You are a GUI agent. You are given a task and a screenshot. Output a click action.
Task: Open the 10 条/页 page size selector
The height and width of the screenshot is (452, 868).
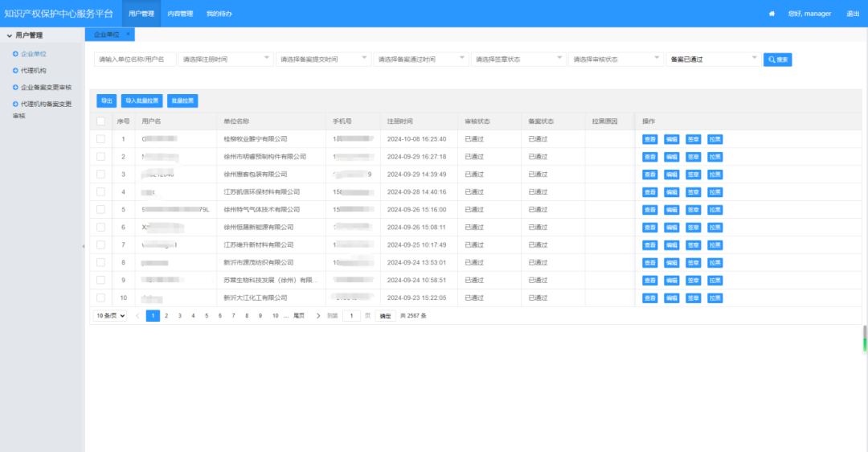[111, 316]
